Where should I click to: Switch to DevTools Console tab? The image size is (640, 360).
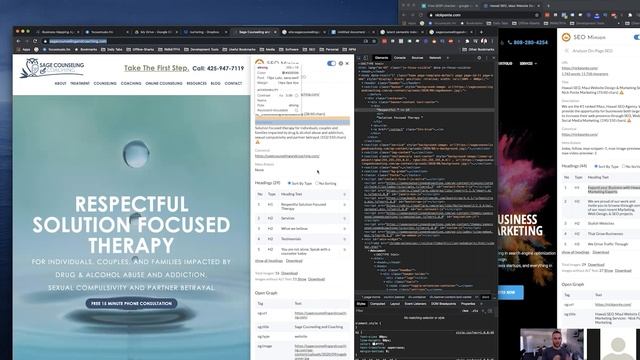[400, 58]
